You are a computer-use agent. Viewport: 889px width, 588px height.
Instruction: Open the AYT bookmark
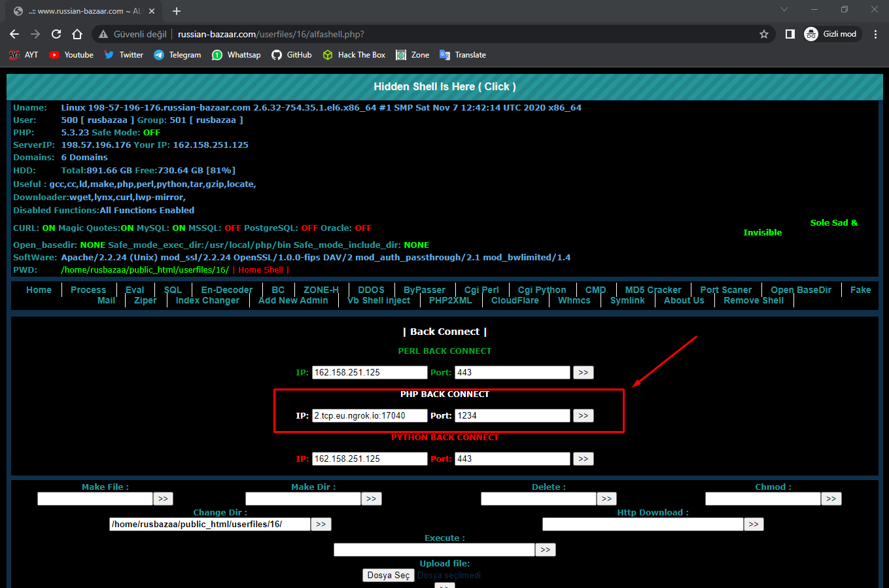24,55
